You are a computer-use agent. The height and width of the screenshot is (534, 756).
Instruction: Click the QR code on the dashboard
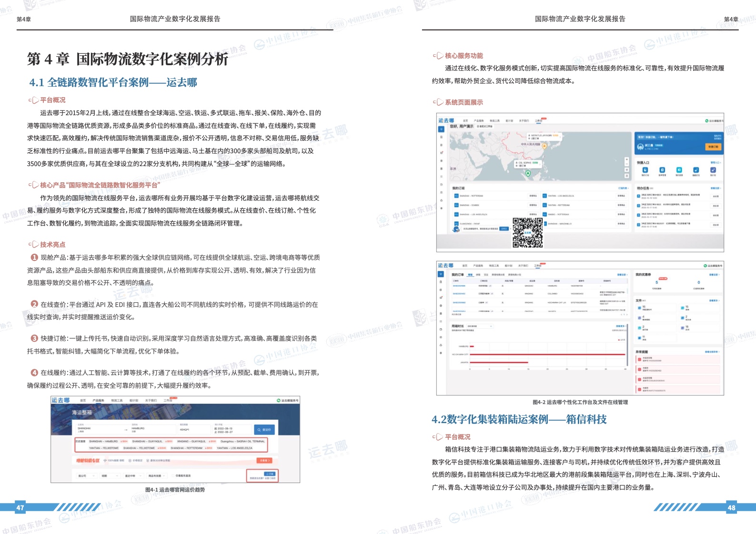click(527, 233)
